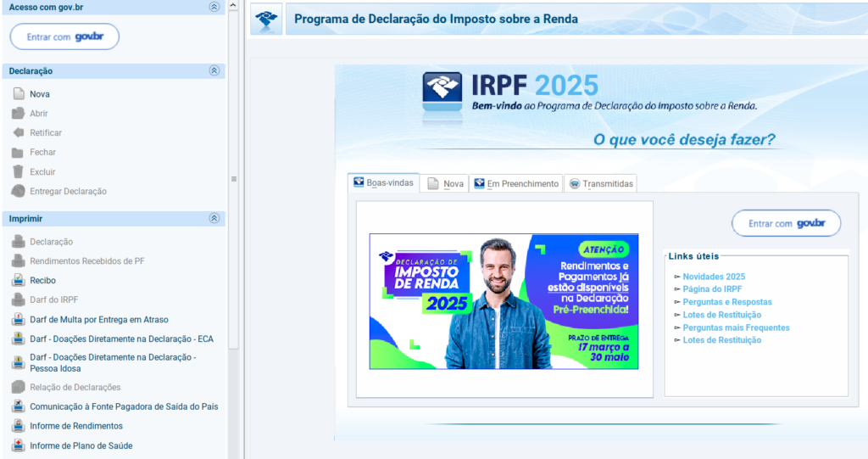Switch to the Boas-vindas tab

click(x=384, y=182)
